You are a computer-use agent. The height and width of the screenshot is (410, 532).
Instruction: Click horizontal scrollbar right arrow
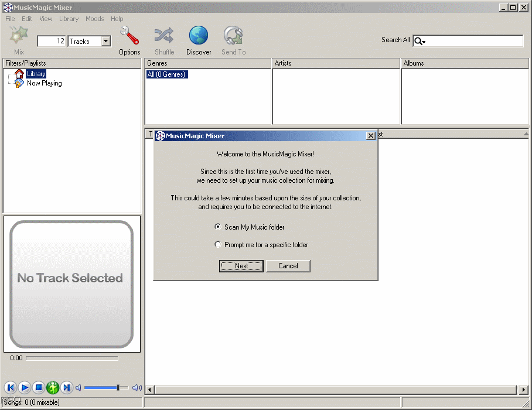click(x=524, y=389)
